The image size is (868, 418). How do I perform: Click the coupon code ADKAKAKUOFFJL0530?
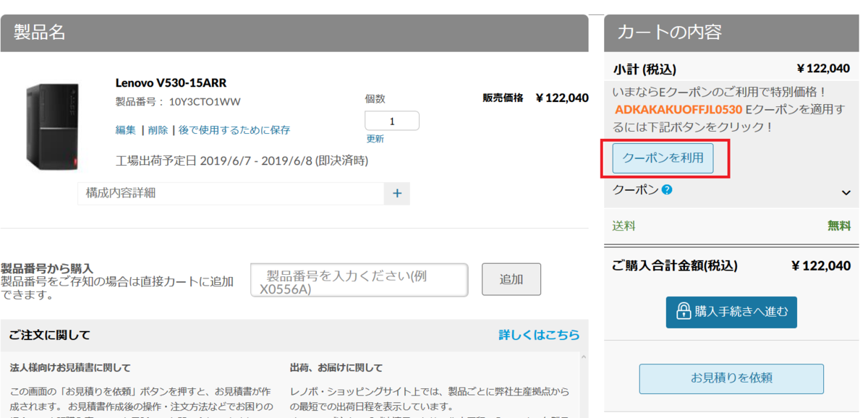tap(678, 110)
